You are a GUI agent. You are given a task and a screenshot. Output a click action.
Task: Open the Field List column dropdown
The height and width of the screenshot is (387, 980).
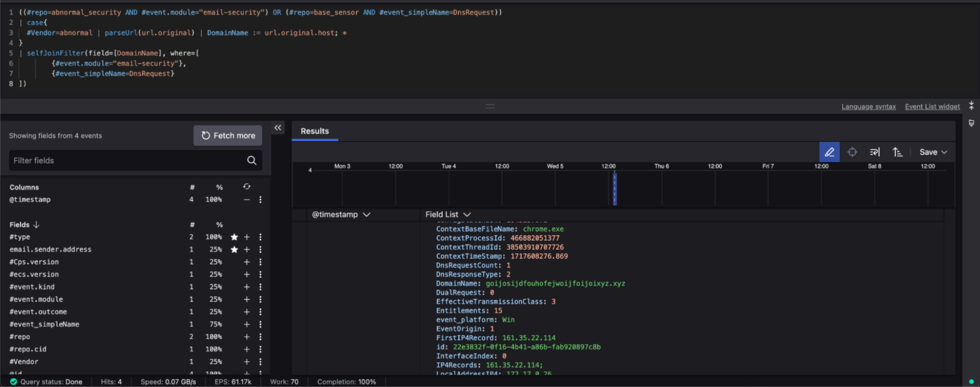coord(467,215)
